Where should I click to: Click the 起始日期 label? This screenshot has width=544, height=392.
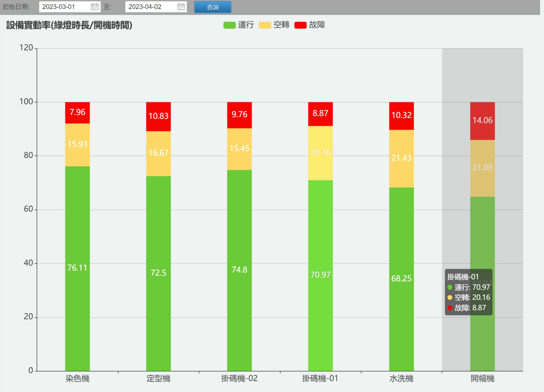tap(16, 7)
